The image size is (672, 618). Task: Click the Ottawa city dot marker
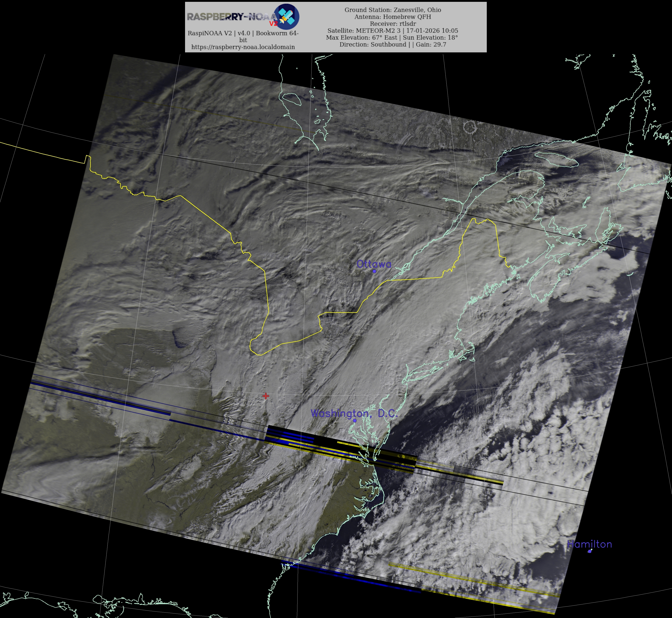pos(374,271)
